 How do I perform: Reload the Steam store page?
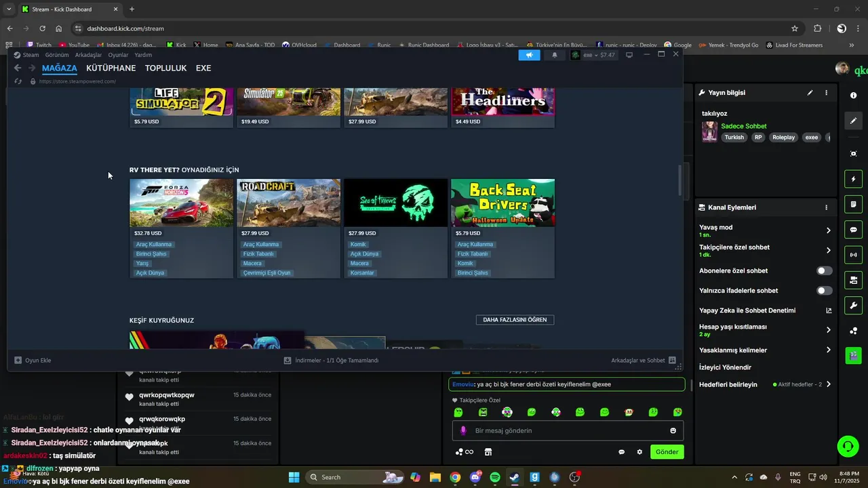pos(18,81)
